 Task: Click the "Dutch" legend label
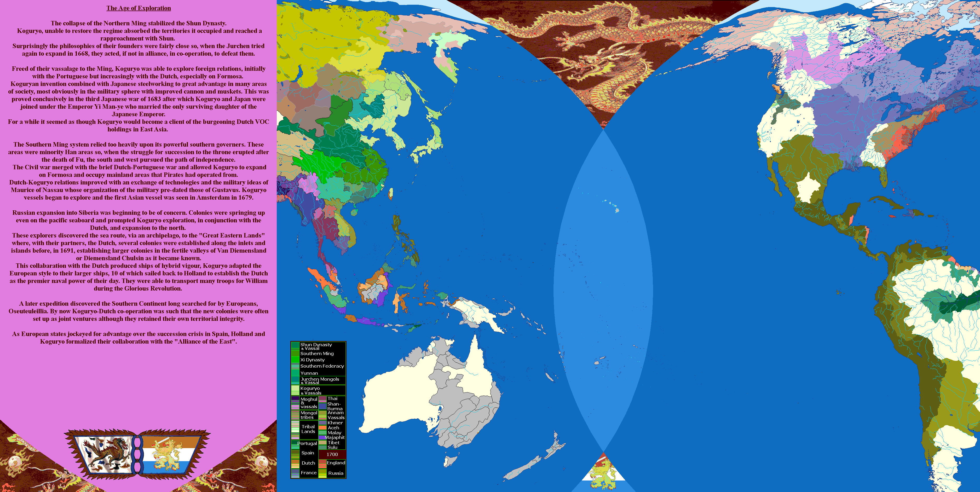tap(308, 463)
